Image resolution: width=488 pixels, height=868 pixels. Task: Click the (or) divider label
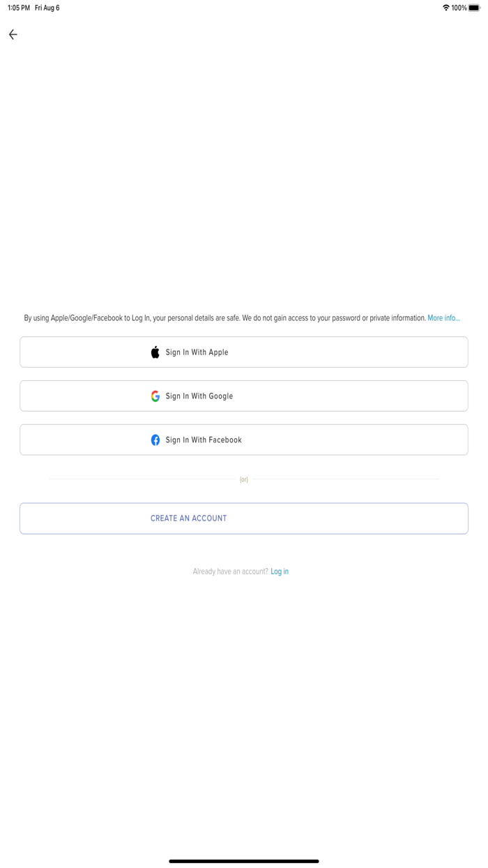(x=244, y=479)
